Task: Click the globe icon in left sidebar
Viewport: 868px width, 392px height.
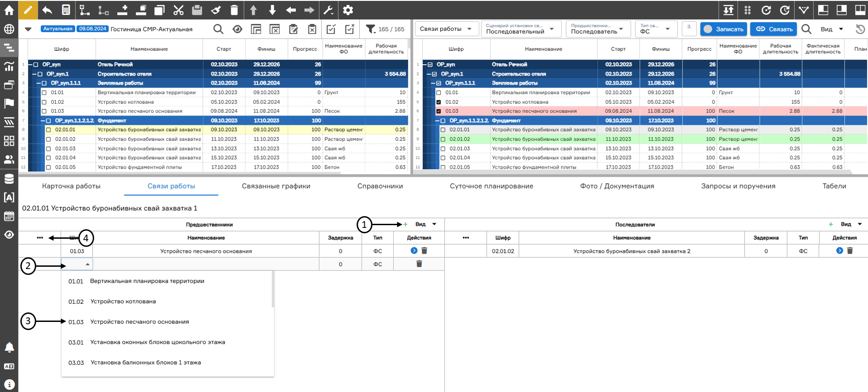Action: (9, 29)
